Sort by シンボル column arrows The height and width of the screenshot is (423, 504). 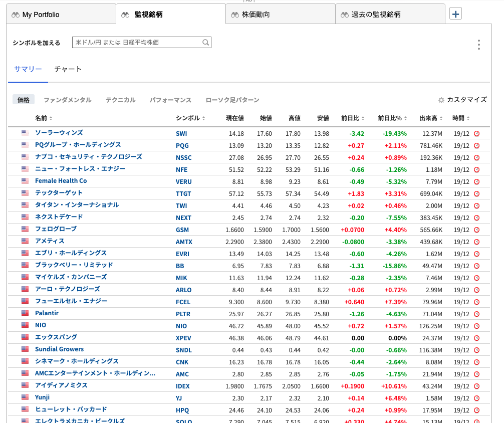tap(204, 118)
